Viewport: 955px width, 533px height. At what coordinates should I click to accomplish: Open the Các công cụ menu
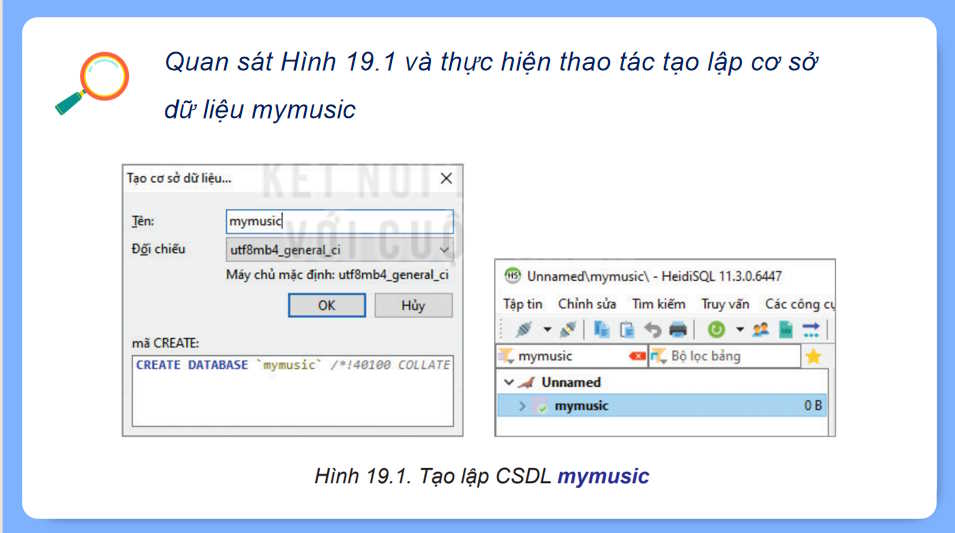pos(800,303)
